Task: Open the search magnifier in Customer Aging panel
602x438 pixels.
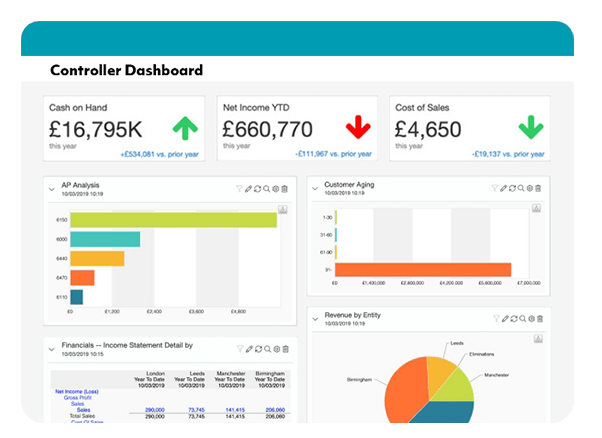Action: (x=520, y=188)
